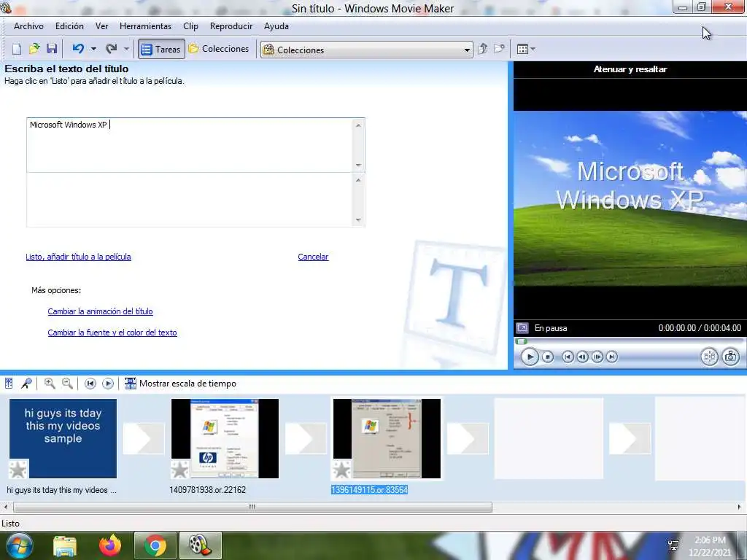This screenshot has width=747, height=560.
Task: Go up one collection level icon
Action: click(483, 49)
